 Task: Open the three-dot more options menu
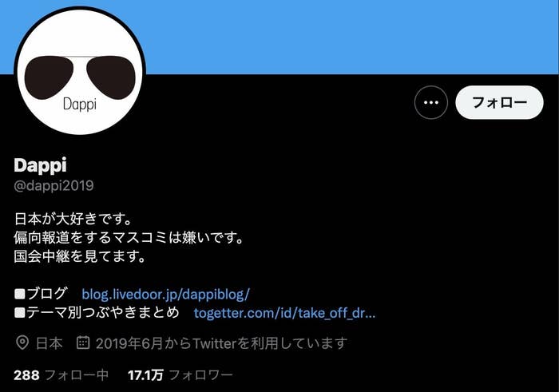click(x=430, y=103)
